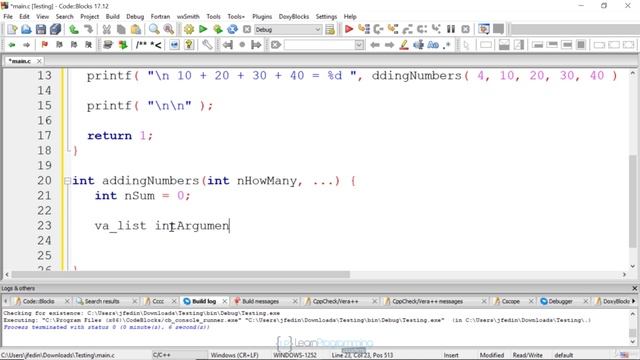Collapse the addingNumbers function fold marker
This screenshot has height=360, width=640.
[x=67, y=181]
